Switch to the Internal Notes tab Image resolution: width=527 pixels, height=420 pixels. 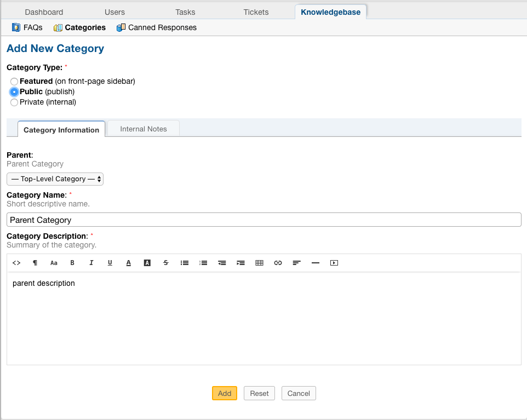point(143,129)
